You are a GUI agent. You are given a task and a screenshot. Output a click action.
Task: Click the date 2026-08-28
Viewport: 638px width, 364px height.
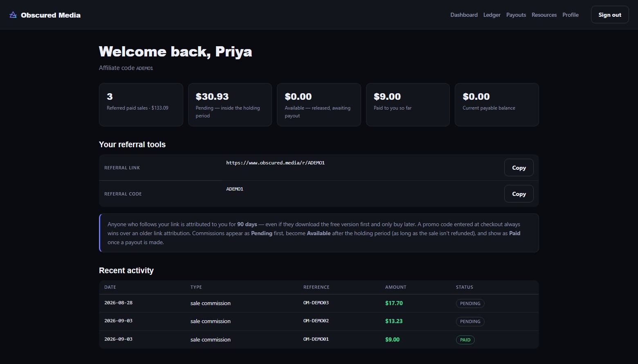tap(118, 303)
